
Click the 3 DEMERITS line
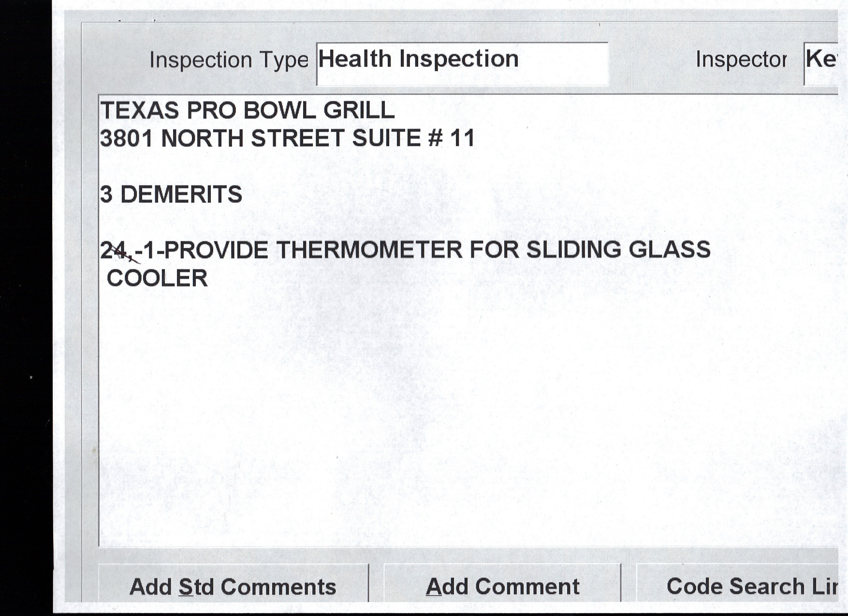tap(171, 195)
